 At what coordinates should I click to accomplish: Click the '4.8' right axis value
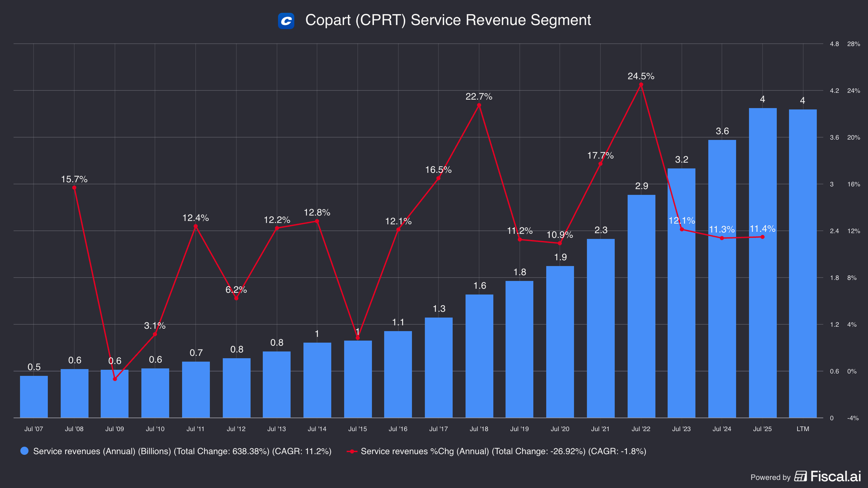click(x=834, y=44)
